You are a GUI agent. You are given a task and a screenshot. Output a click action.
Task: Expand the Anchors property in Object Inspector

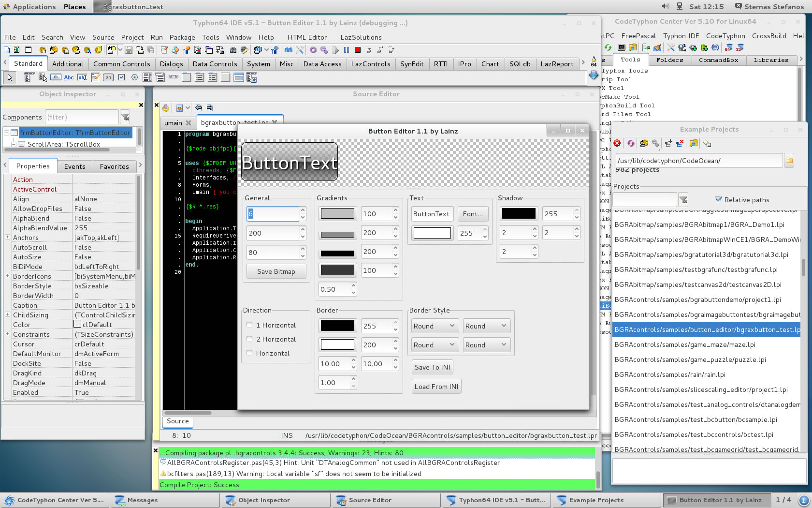(7, 237)
